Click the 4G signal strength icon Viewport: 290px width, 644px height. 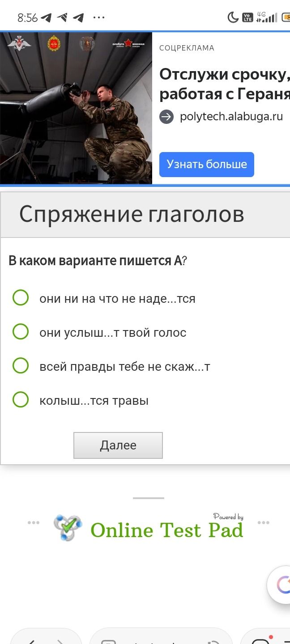[267, 17]
